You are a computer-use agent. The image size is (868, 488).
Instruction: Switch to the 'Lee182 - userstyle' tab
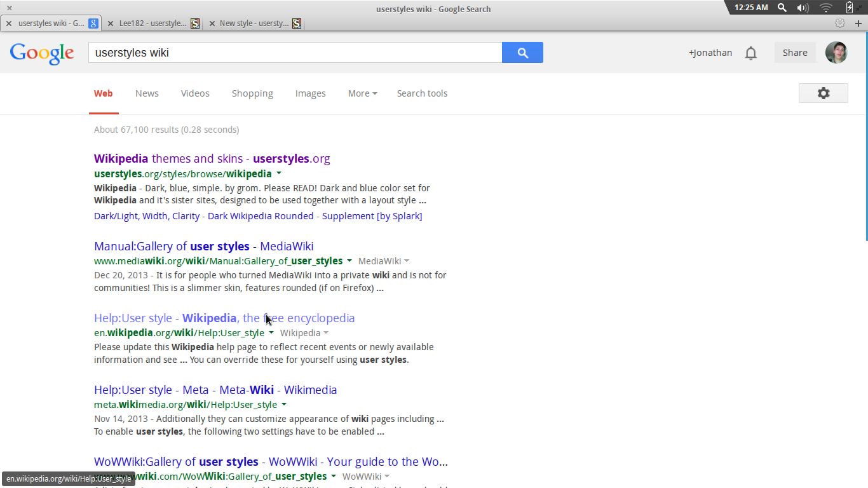153,24
